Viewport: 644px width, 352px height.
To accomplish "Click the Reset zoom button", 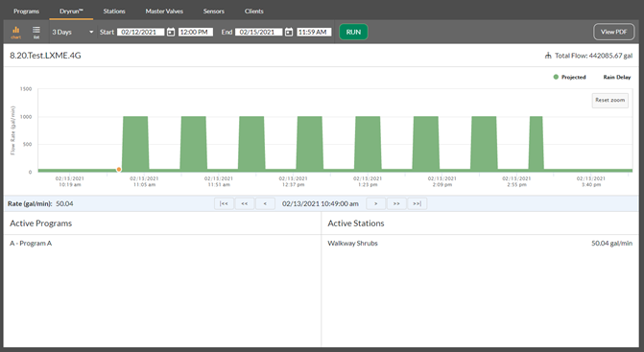I will (x=609, y=100).
